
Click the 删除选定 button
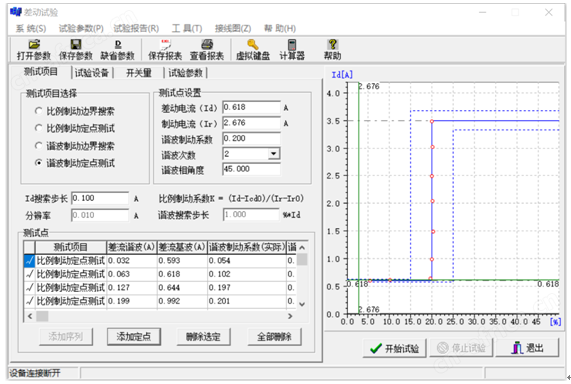click(204, 337)
